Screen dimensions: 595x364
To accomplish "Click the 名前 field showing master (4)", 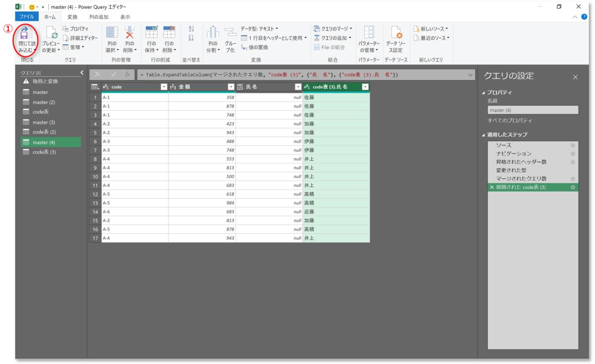I will pyautogui.click(x=533, y=109).
